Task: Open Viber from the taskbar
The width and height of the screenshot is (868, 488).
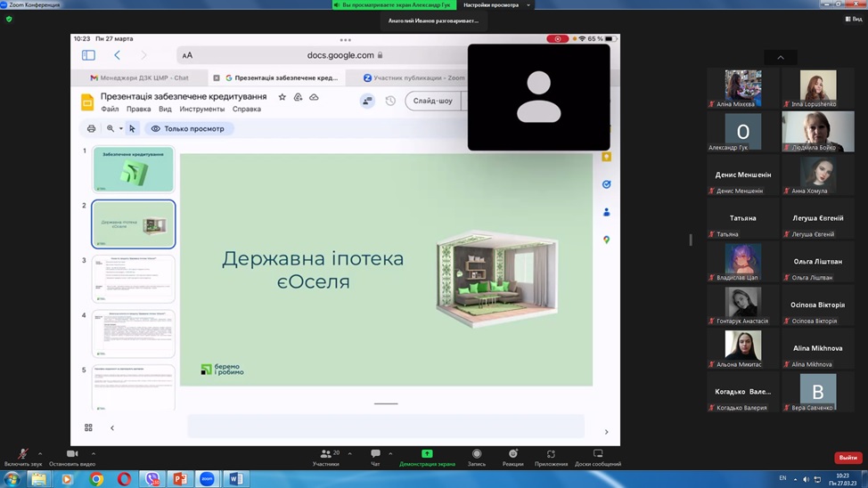Action: pyautogui.click(x=152, y=478)
